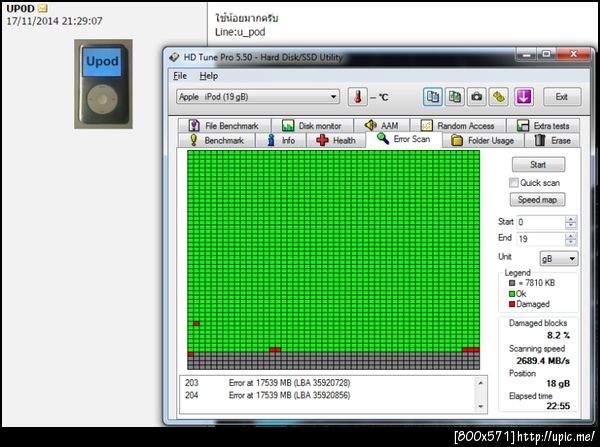Minimize the HD Tune Pro window
This screenshot has width=600, height=447.
tap(527, 54)
